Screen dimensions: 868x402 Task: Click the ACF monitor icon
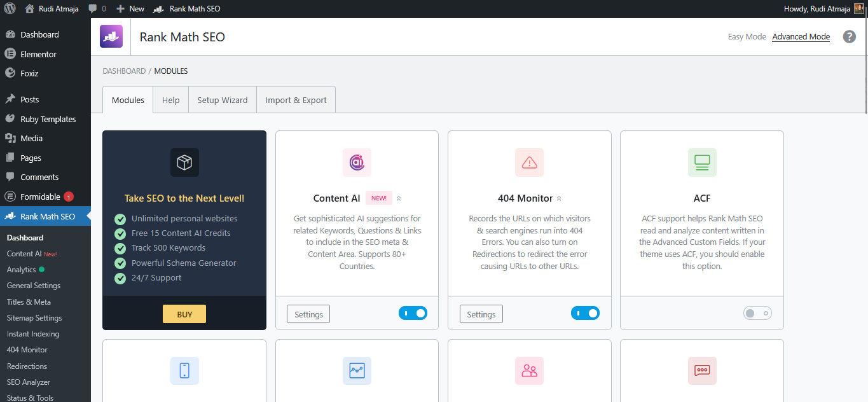coord(702,163)
